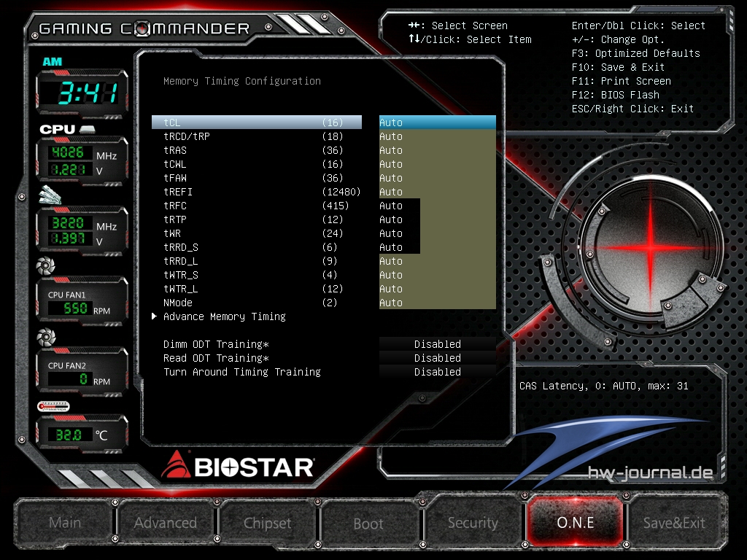Select Dimm ODT Training* label
747x560 pixels.
[216, 344]
